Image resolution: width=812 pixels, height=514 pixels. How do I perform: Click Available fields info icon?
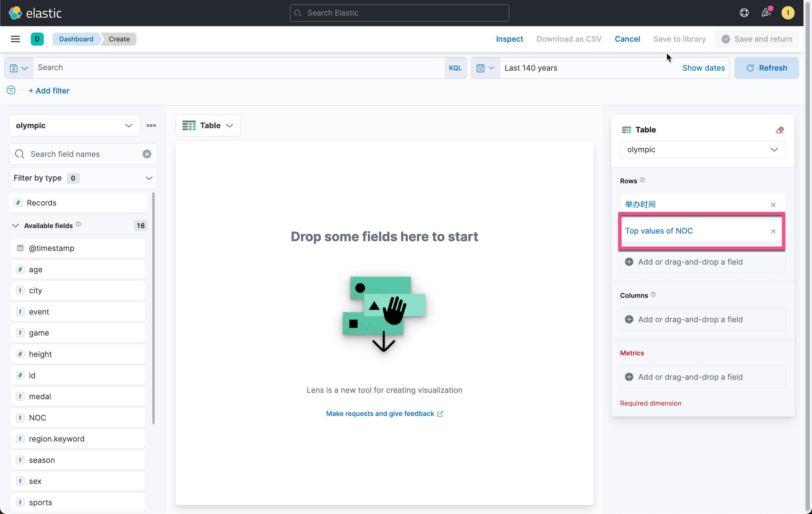[x=78, y=224]
